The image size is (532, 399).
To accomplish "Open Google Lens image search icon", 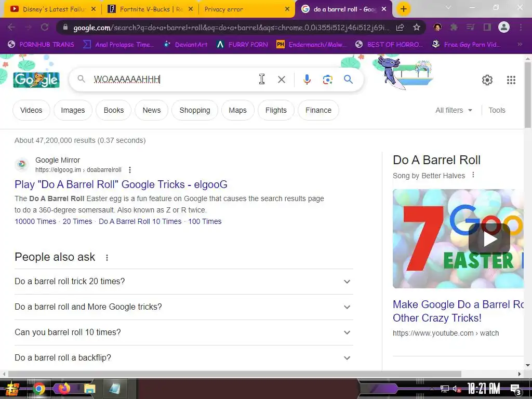I will pos(327,79).
